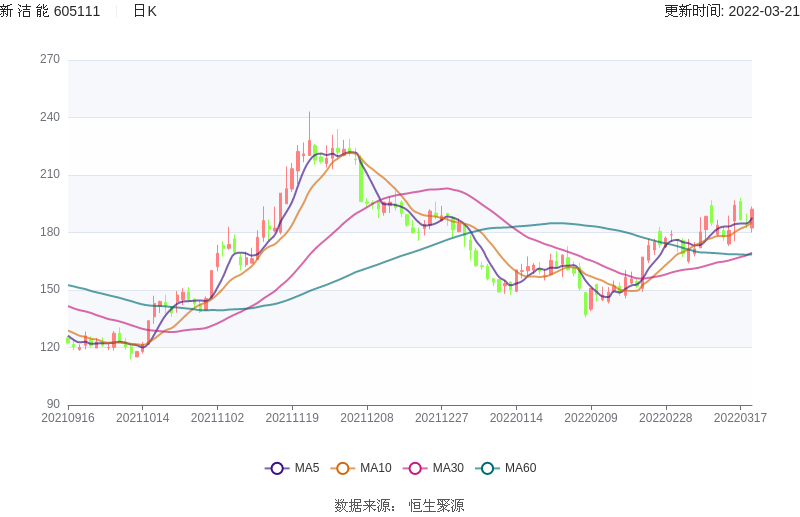
Task: Toggle the MA10 series via its text label
Action: pos(375,468)
